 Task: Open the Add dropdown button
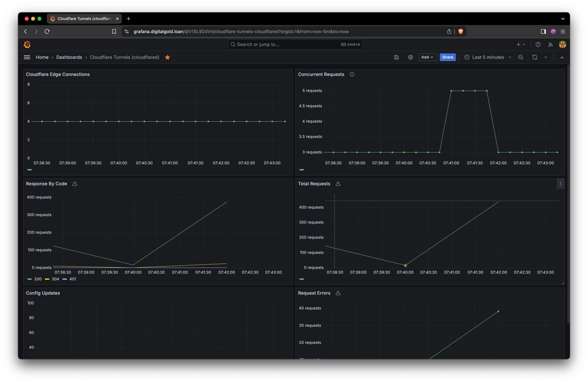(427, 57)
